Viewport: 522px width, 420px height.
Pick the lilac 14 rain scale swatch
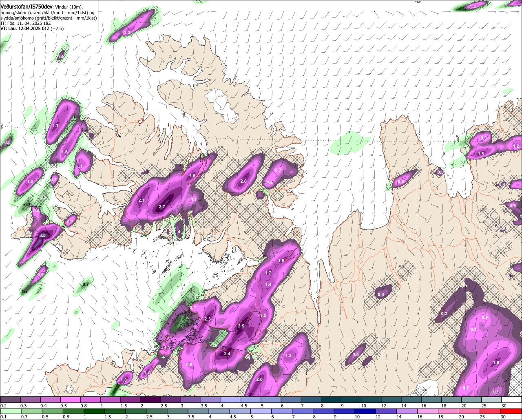point(407,411)
